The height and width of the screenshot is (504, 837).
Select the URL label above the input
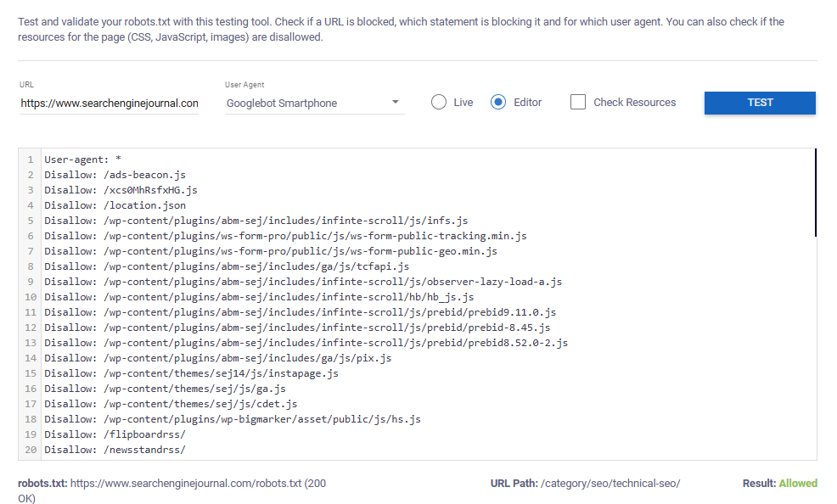coord(26,84)
